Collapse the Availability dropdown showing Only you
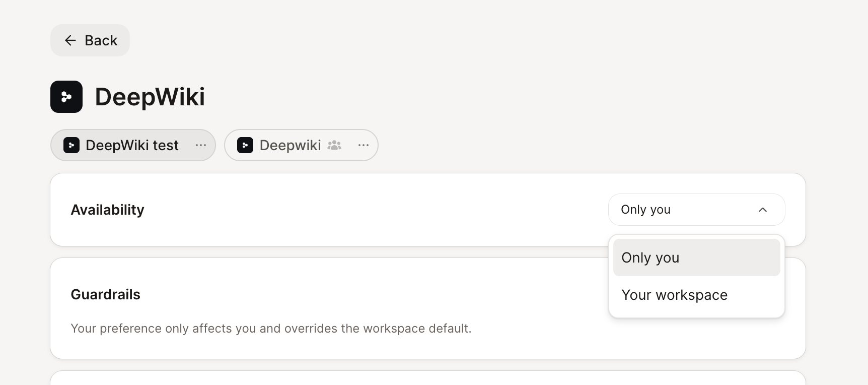 pos(697,210)
